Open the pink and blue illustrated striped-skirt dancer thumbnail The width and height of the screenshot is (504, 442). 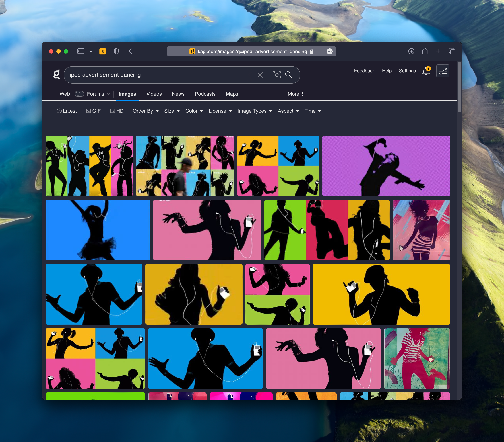(421, 230)
